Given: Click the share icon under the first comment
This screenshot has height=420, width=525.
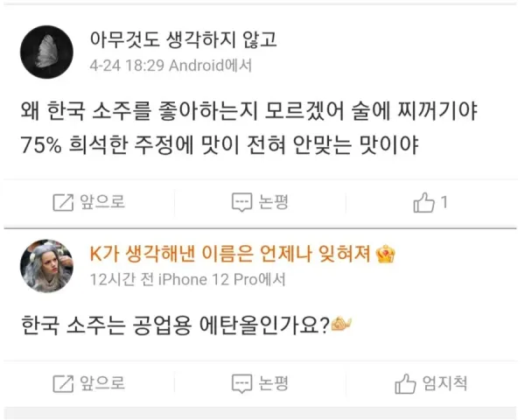Looking at the screenshot, I should point(63,202).
